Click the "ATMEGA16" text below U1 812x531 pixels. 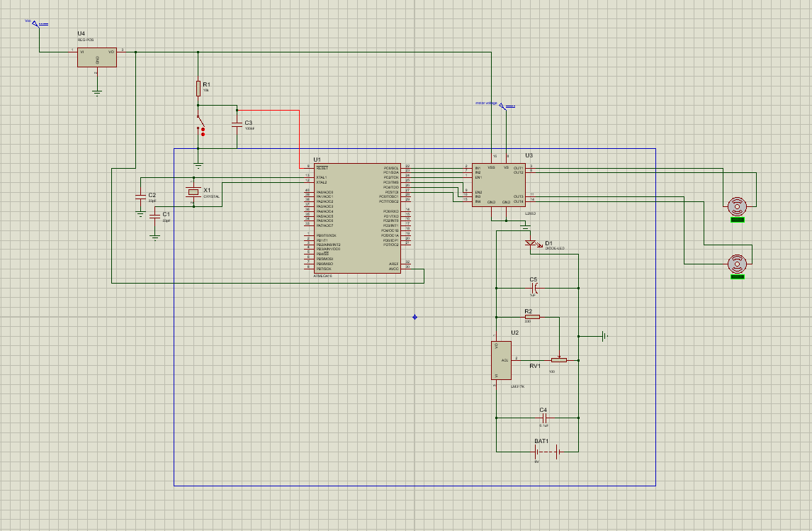tap(322, 276)
